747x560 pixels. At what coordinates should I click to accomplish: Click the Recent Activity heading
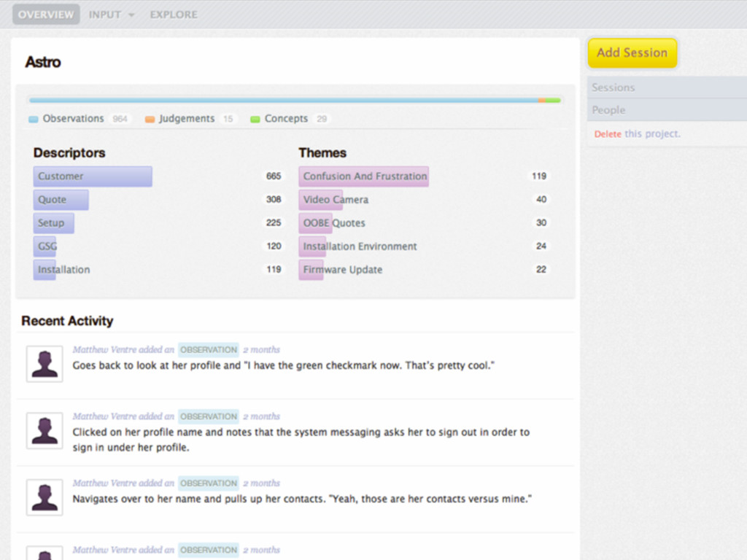tap(67, 321)
